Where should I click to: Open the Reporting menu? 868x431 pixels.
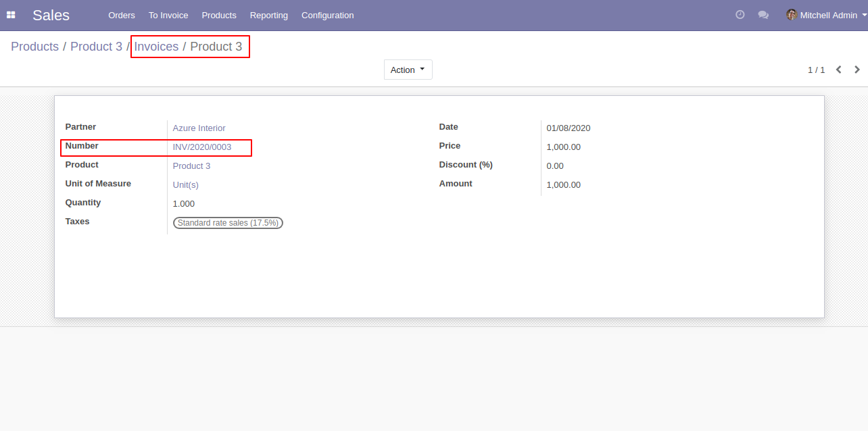click(268, 15)
